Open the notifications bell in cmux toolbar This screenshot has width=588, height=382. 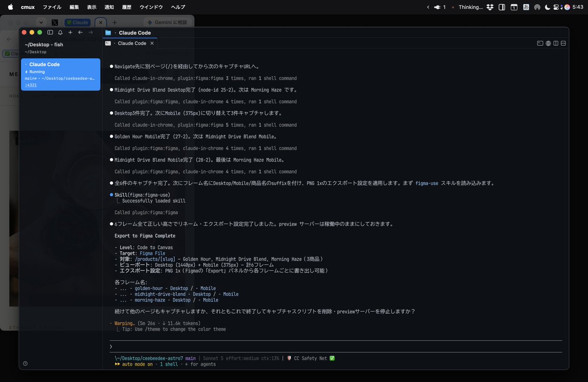(x=60, y=33)
